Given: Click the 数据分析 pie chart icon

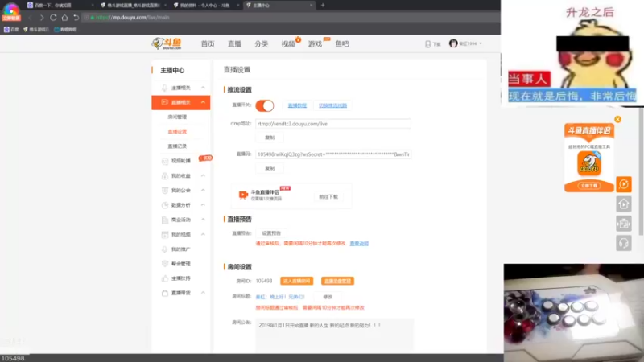Looking at the screenshot, I should [165, 205].
